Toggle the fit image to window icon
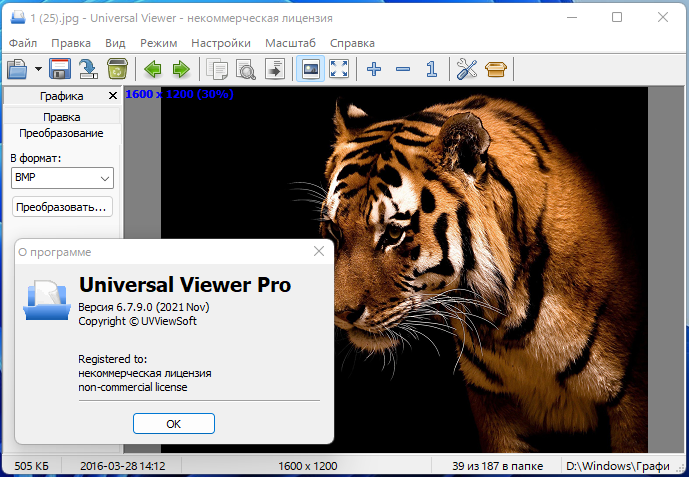 pos(311,69)
